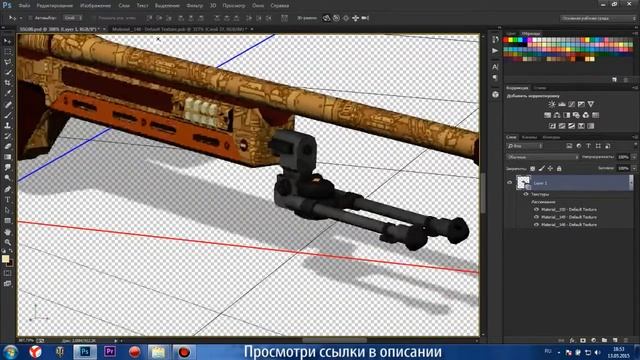640x360 pixels.
Task: Open the 3D menu
Action: [x=213, y=6]
